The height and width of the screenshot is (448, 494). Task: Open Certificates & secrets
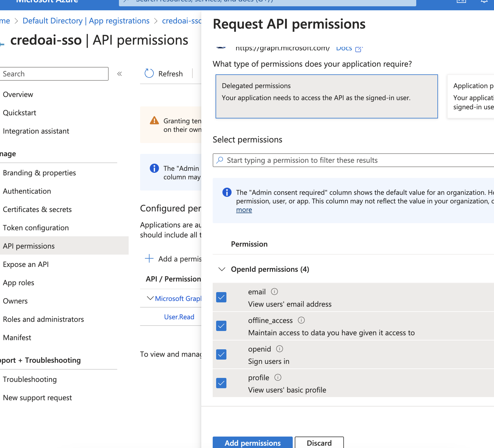37,209
